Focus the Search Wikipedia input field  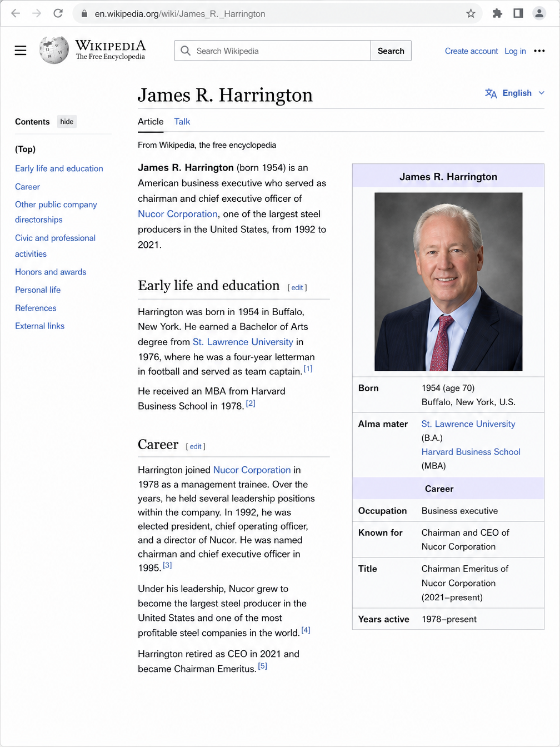pos(273,51)
